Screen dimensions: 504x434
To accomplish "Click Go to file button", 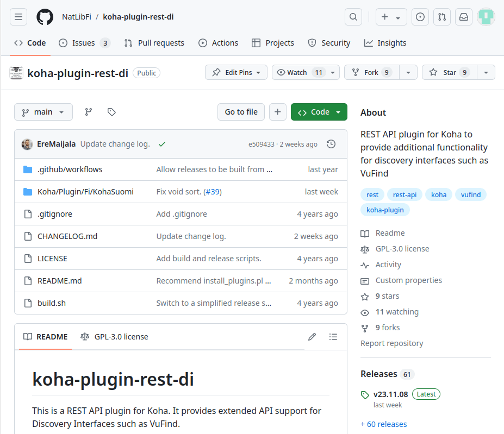I will (x=241, y=112).
